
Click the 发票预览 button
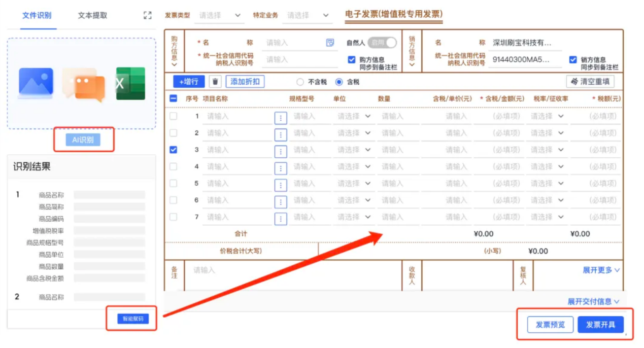tap(550, 325)
